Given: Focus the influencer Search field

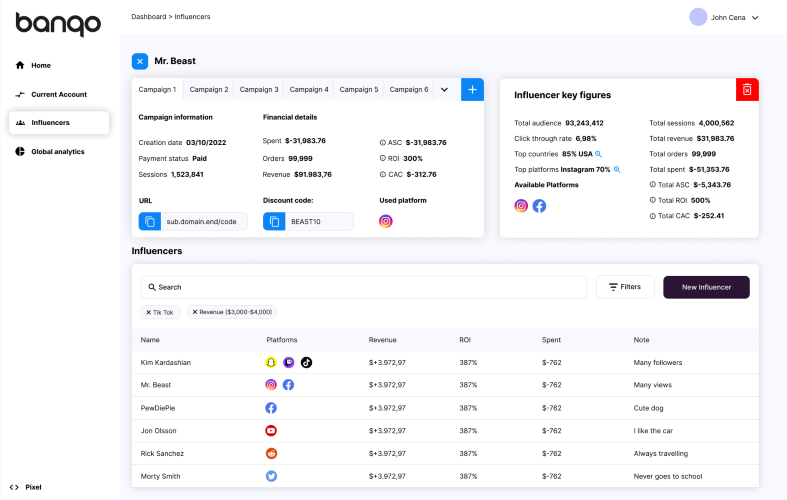Looking at the screenshot, I should point(364,287).
